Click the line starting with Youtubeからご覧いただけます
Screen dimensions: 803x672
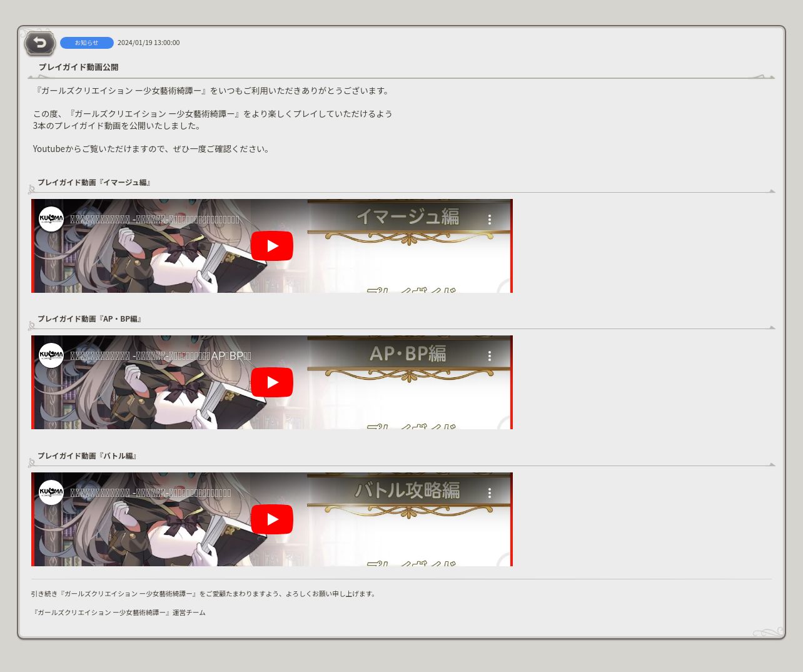click(x=152, y=149)
